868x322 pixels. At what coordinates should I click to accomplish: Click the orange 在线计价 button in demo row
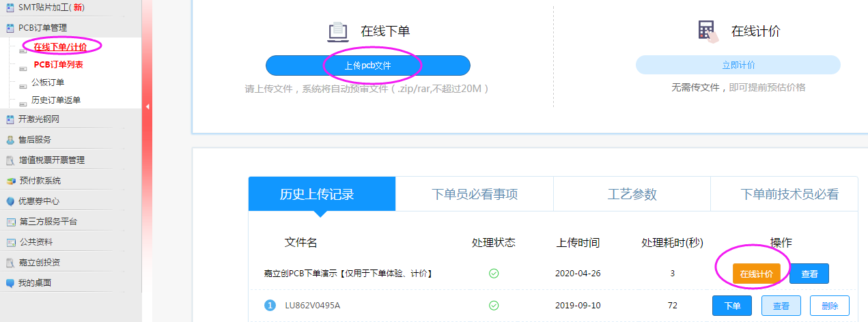coord(756,274)
